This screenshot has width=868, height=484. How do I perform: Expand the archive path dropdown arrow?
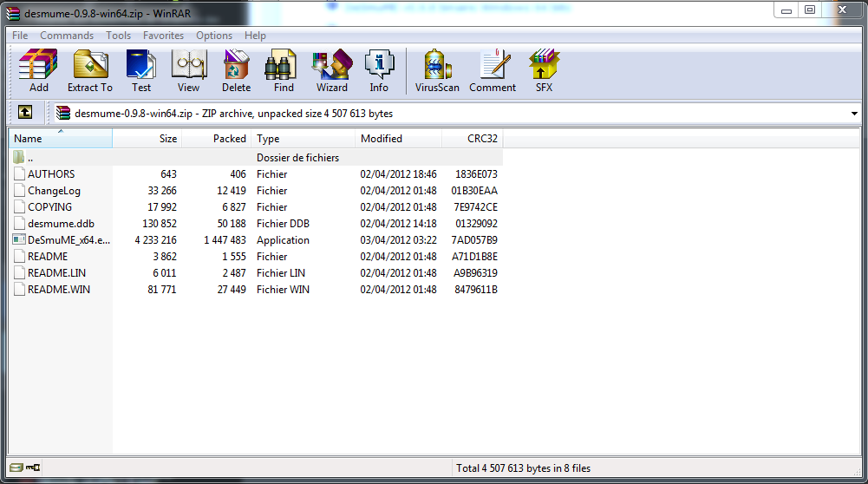(x=854, y=114)
